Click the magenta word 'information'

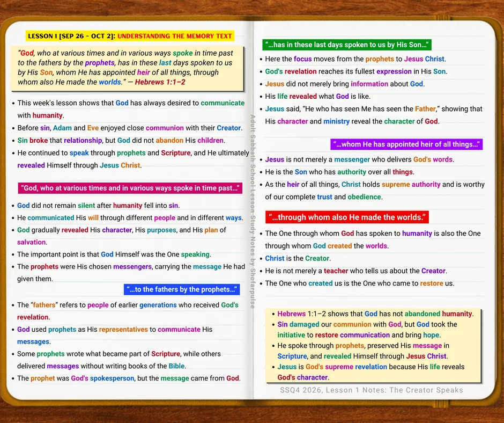tap(369, 84)
